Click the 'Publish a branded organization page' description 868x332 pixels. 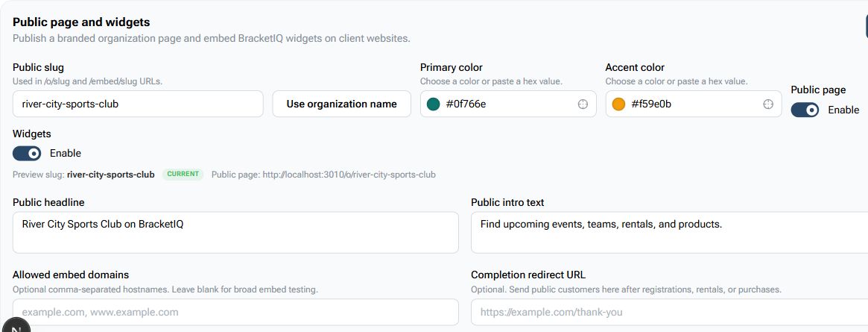click(212, 39)
